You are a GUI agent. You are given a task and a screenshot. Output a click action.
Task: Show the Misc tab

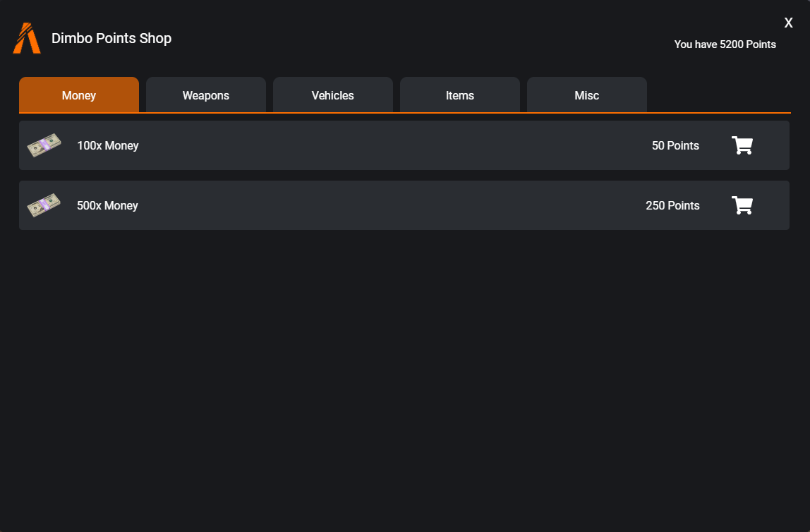[x=587, y=95]
